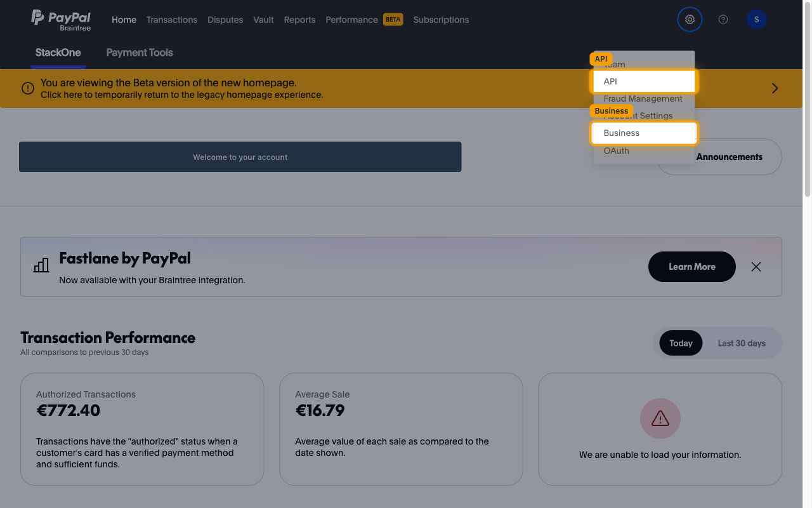Click the Transaction Performance heading

click(x=108, y=337)
